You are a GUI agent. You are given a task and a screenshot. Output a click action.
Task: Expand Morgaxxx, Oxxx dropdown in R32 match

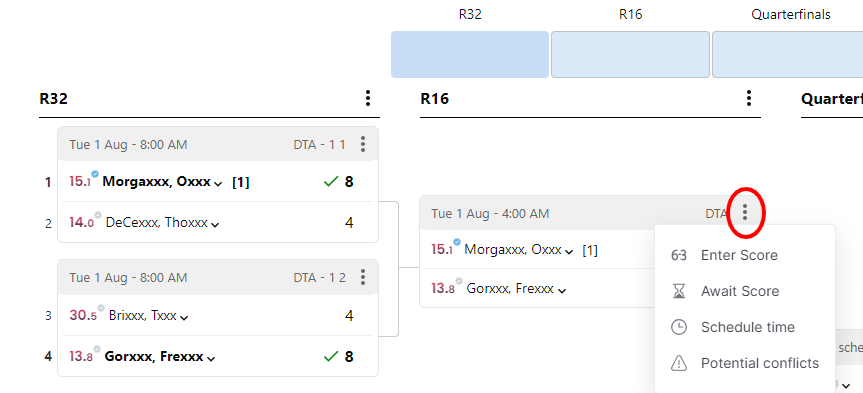[218, 183]
